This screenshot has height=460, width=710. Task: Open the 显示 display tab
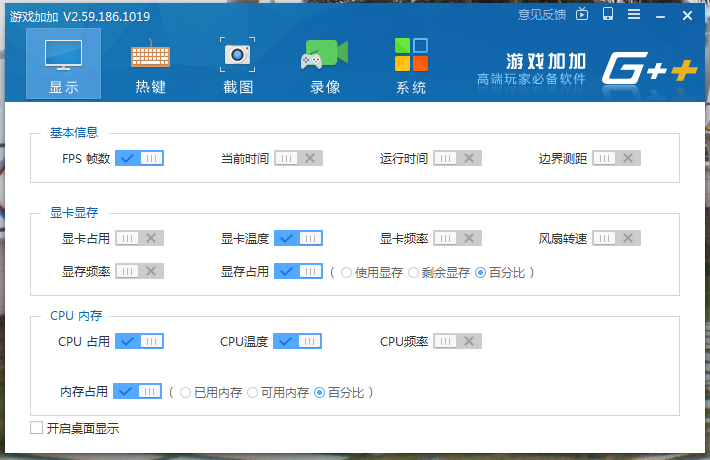coord(63,63)
